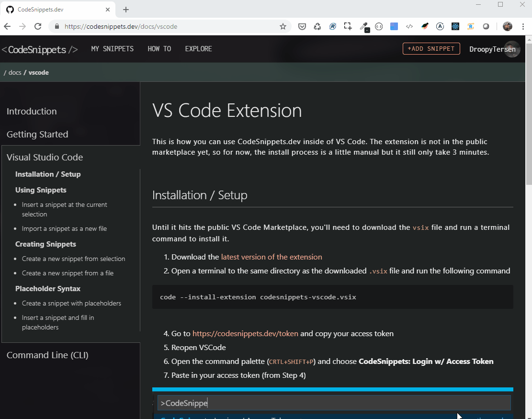Screen dimensions: 532x419
Task: Open the React developer tools extension
Action: point(455,26)
